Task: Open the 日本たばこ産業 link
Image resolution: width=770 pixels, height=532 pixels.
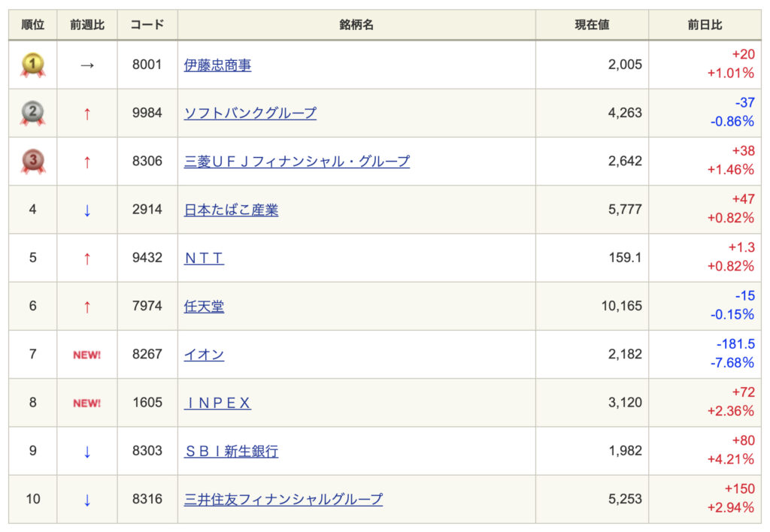Action: click(231, 210)
